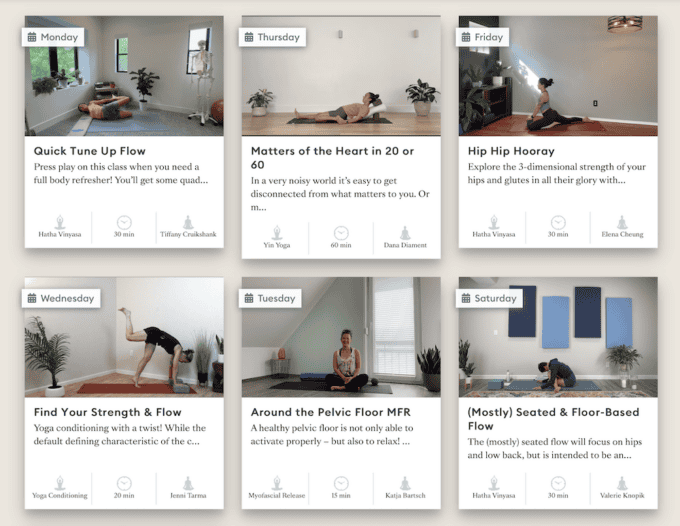Click the Tuesday day badge

click(270, 298)
